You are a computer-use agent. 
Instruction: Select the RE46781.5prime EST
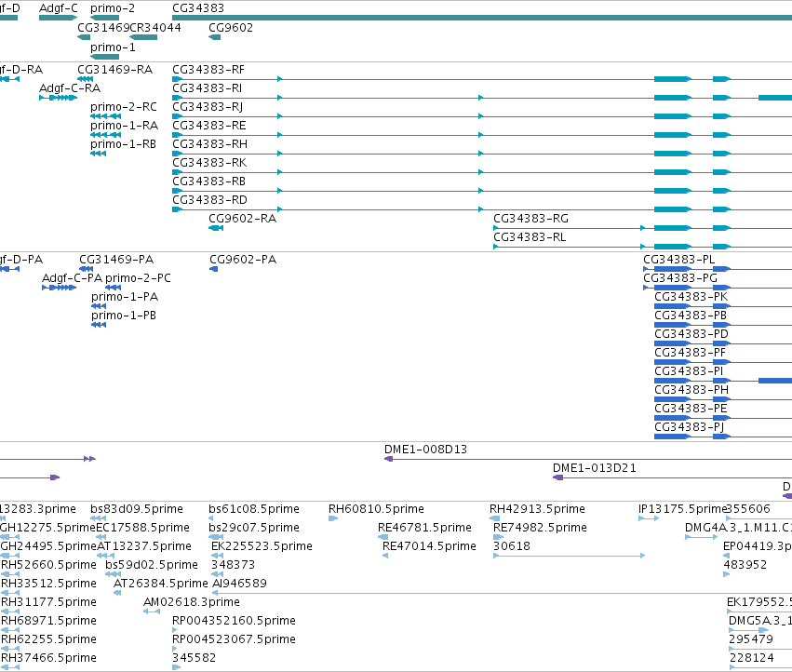(383, 537)
